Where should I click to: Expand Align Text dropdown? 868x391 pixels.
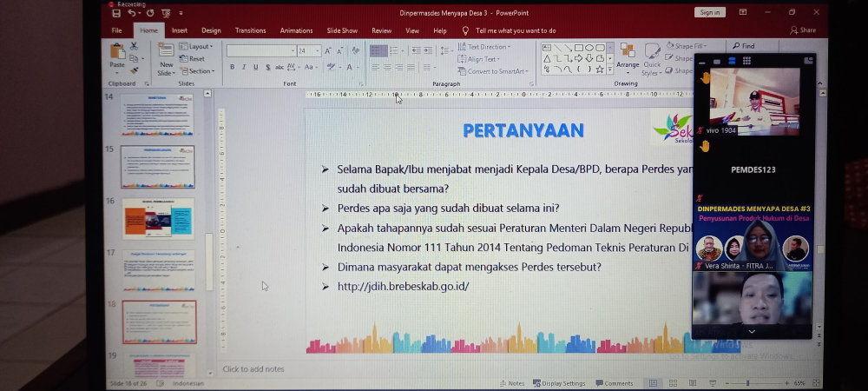tap(479, 59)
